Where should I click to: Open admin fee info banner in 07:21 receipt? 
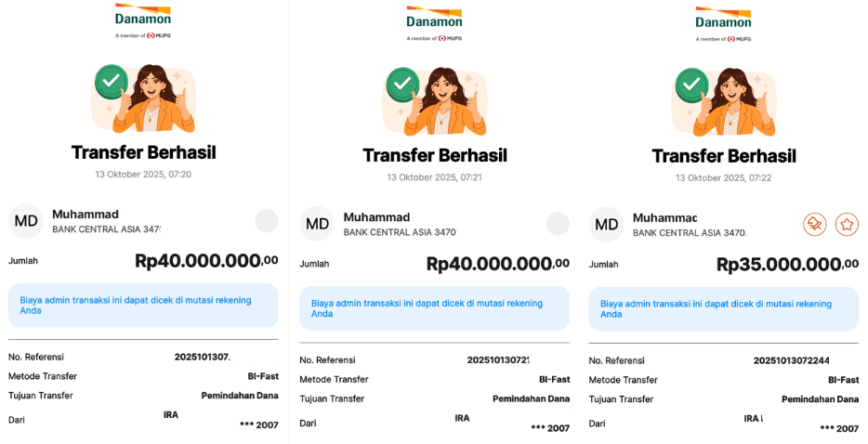coord(434,308)
